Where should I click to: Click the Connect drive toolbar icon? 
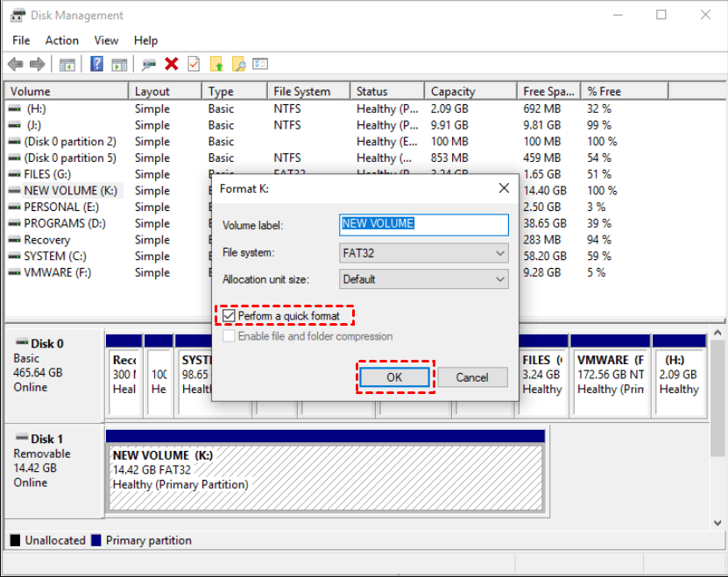(149, 65)
